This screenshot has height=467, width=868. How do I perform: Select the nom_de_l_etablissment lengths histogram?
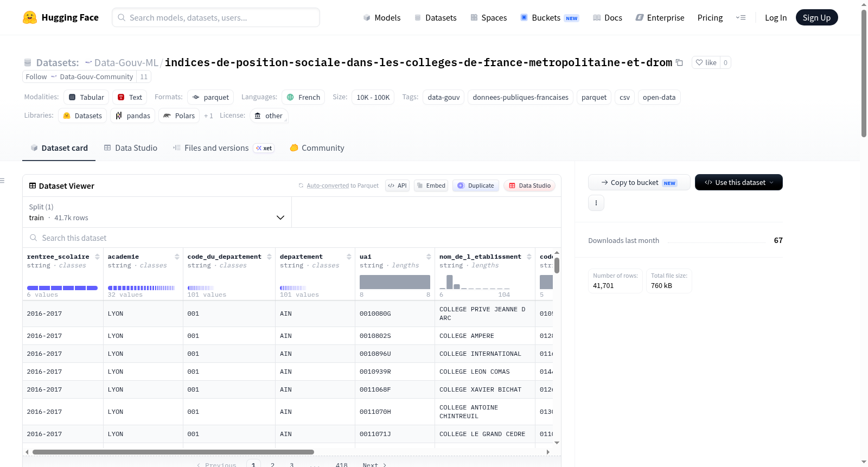coord(475,282)
